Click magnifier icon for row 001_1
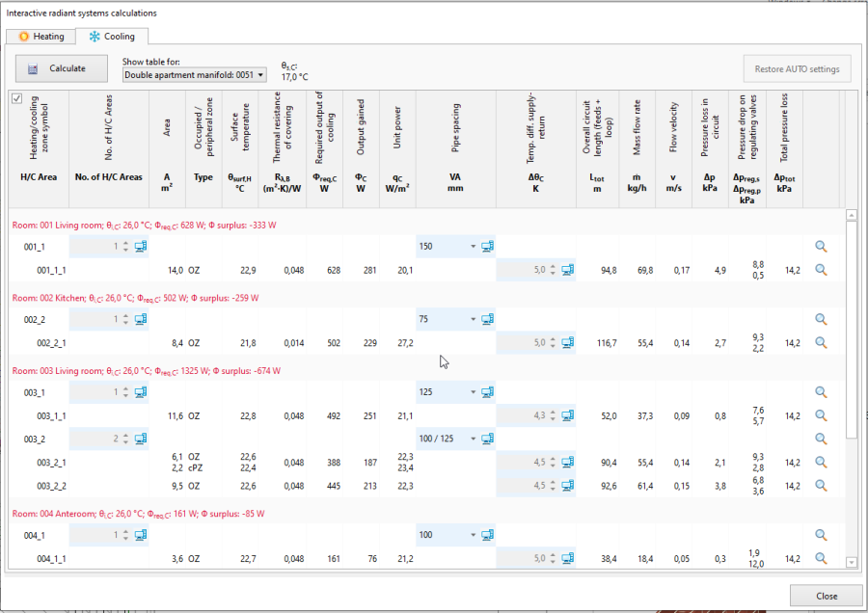The height and width of the screenshot is (613, 868). (822, 247)
